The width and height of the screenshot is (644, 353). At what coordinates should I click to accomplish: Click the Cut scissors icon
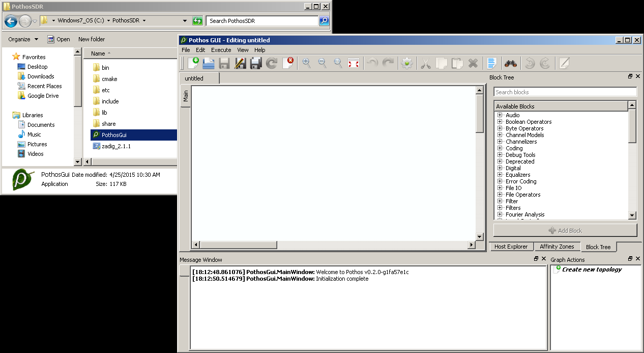coord(426,63)
